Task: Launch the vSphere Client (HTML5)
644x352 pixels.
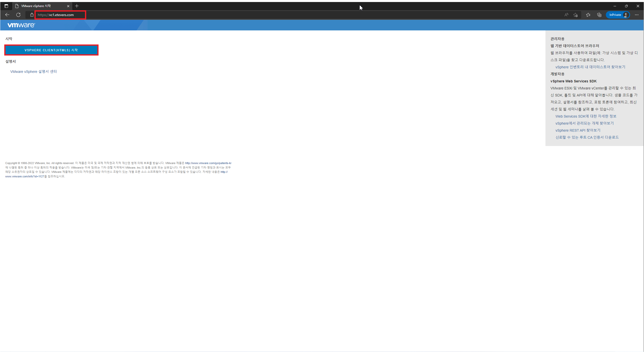Action: click(51, 50)
